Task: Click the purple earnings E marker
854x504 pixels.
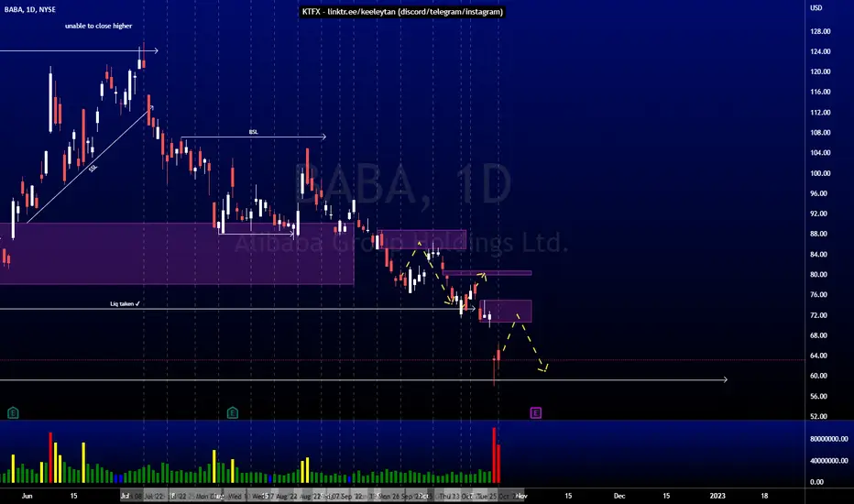Action: [x=535, y=412]
